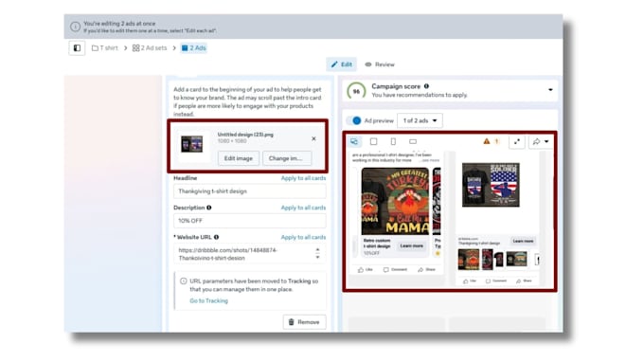644x363 pixels.
Task: Click the Website URL input field
Action: 250,254
